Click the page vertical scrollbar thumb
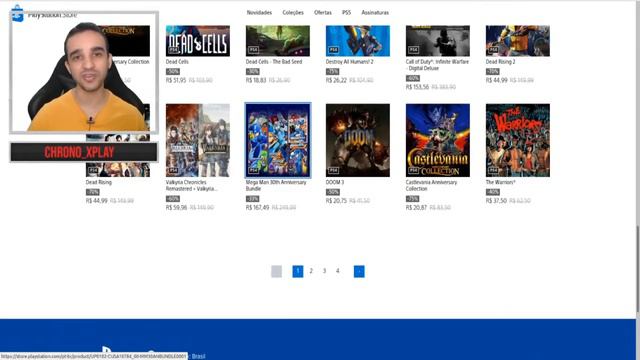Image resolution: width=640 pixels, height=360 pixels. pos(638,269)
